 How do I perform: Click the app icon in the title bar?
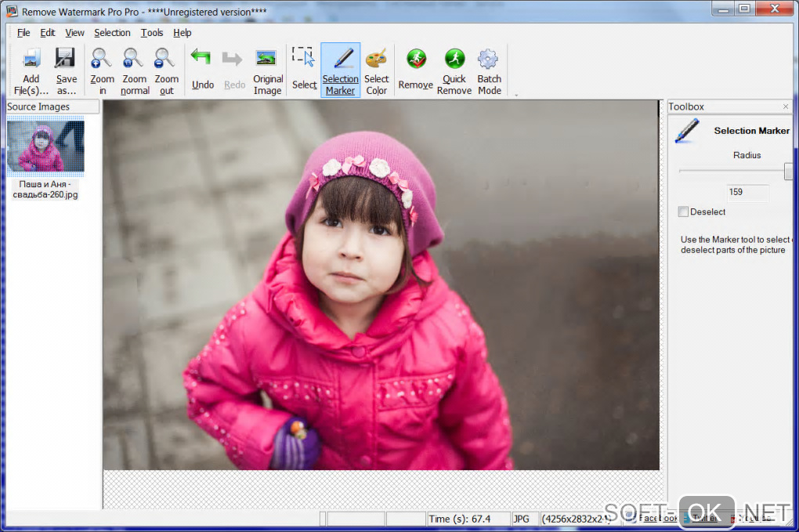point(11,11)
